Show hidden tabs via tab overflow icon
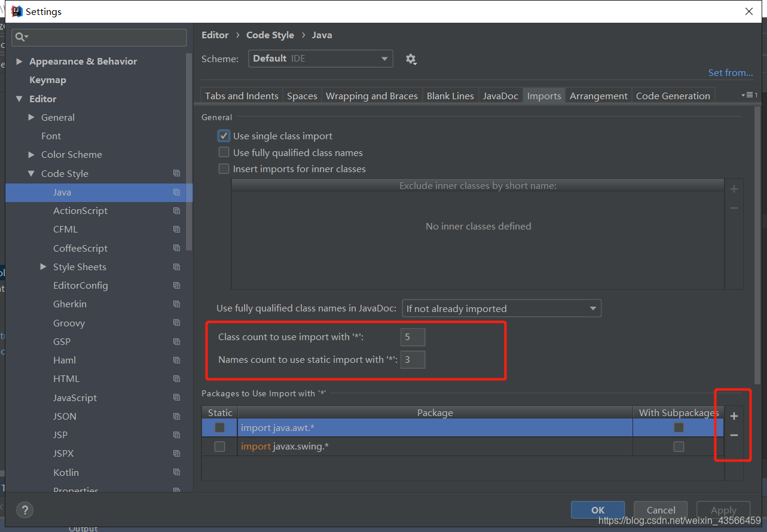 (749, 95)
